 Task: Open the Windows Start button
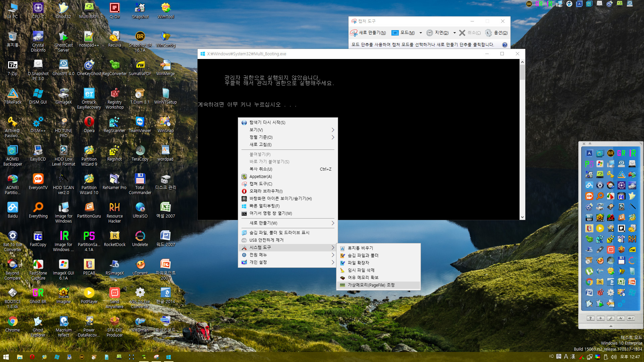coord(6,357)
